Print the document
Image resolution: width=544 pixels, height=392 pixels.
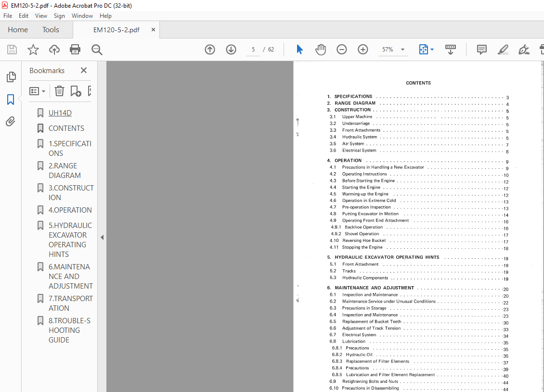[75, 50]
